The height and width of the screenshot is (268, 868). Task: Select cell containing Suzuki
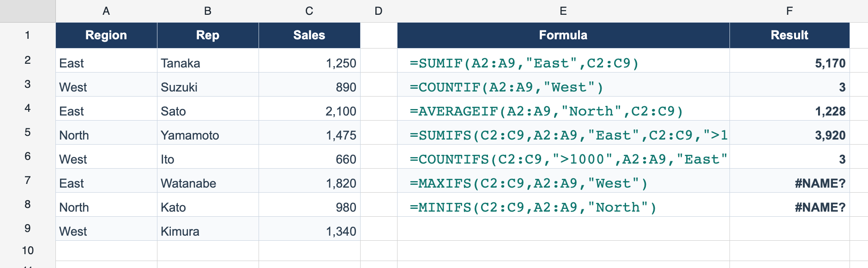pyautogui.click(x=208, y=85)
